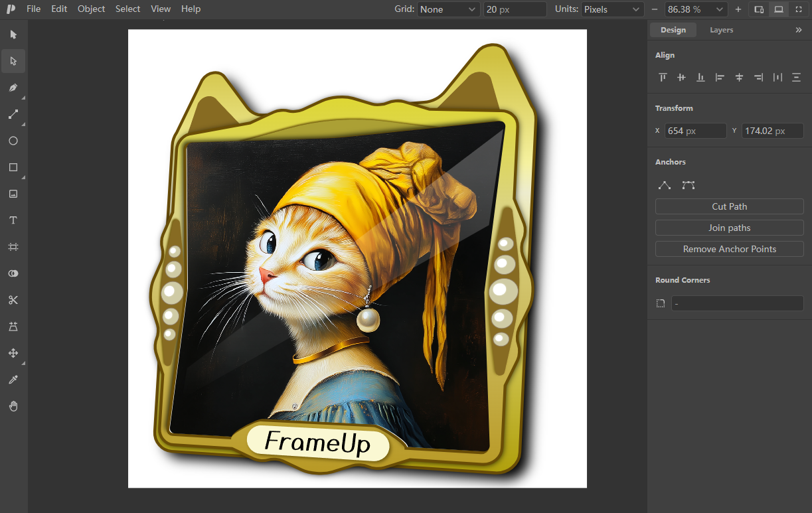The width and height of the screenshot is (812, 513).
Task: Switch to the Layers tab
Action: 722,30
